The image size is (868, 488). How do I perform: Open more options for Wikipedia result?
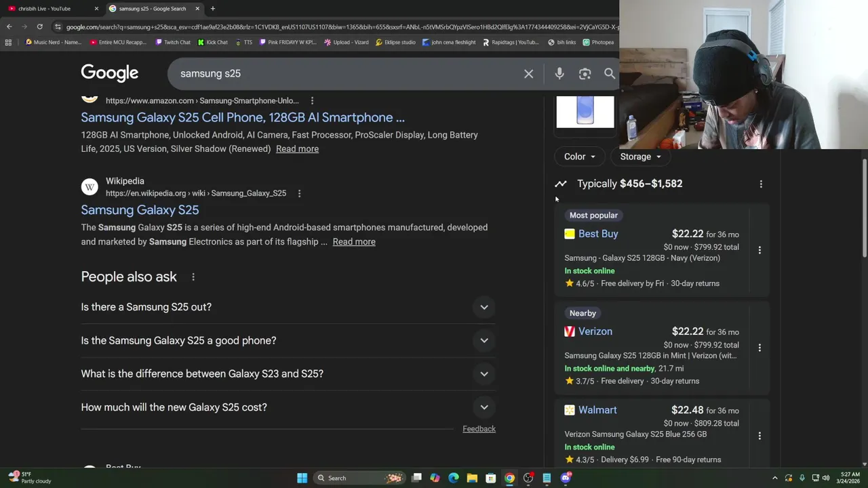tap(299, 193)
